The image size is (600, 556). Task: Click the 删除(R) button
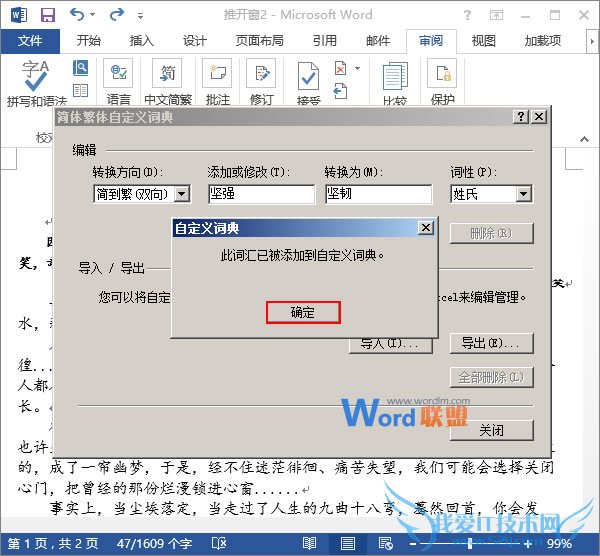(x=491, y=233)
